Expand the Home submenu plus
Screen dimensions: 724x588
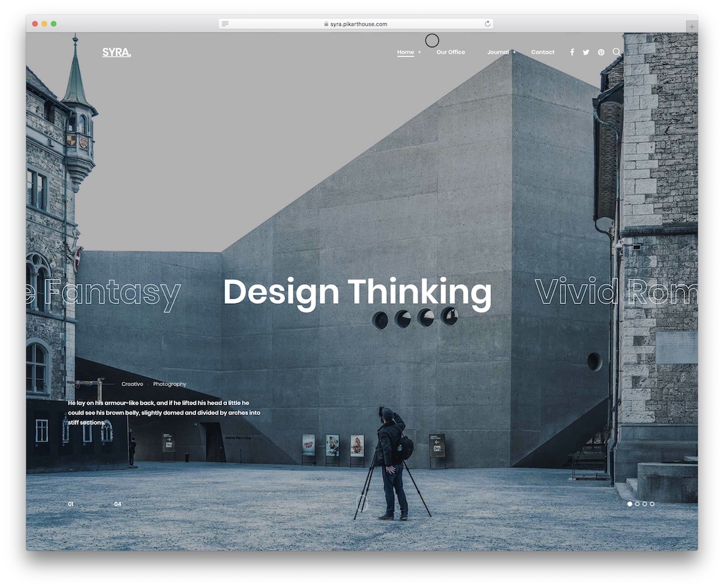pyautogui.click(x=419, y=52)
